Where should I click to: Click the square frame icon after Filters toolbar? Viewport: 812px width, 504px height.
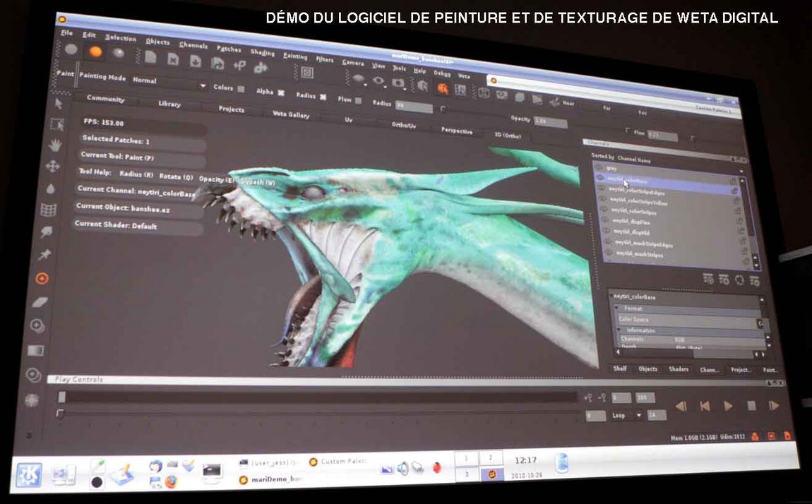[307, 73]
